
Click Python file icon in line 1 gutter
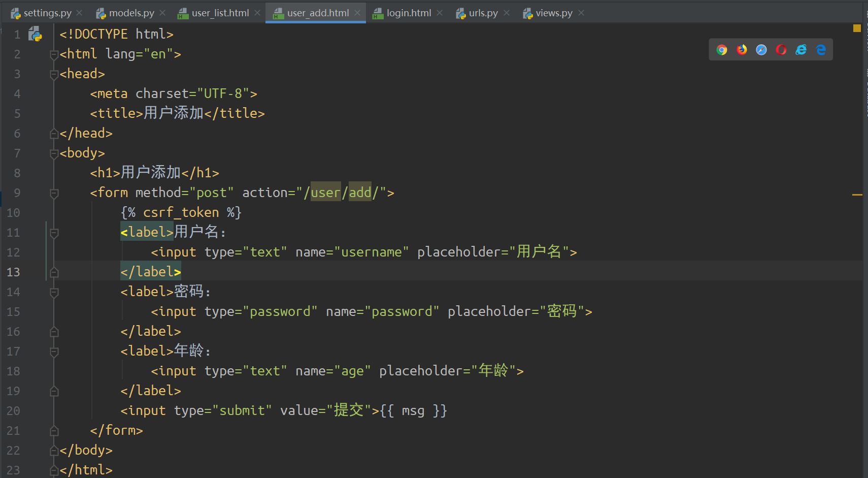[35, 34]
